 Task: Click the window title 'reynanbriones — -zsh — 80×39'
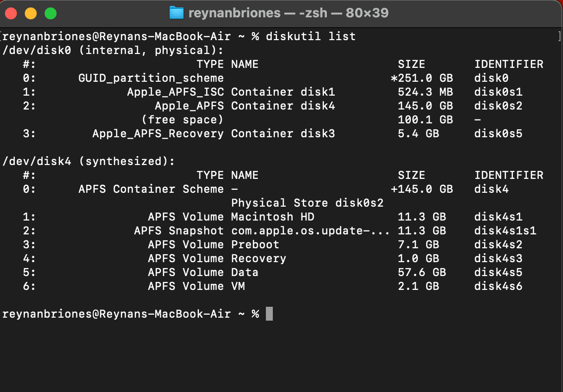(288, 13)
